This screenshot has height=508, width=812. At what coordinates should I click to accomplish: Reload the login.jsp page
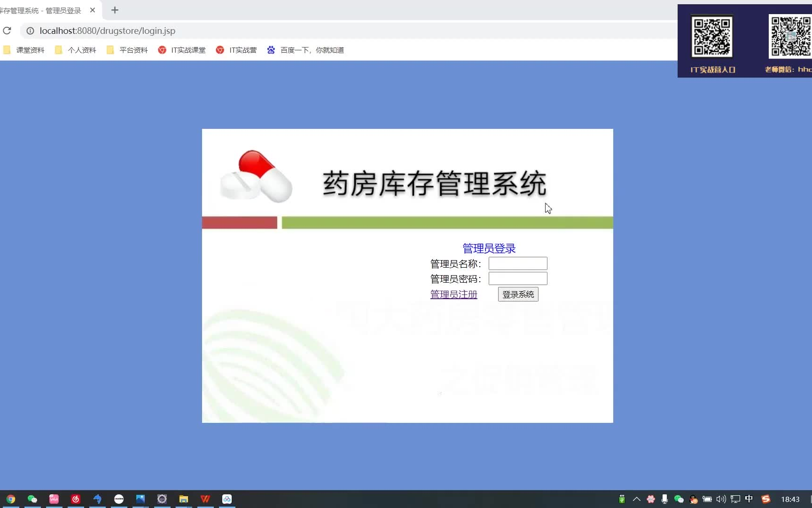tap(7, 31)
